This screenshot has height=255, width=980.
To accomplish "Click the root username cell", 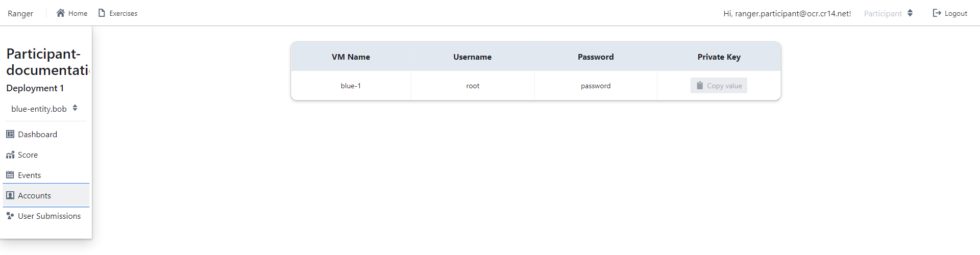I will coord(473,86).
